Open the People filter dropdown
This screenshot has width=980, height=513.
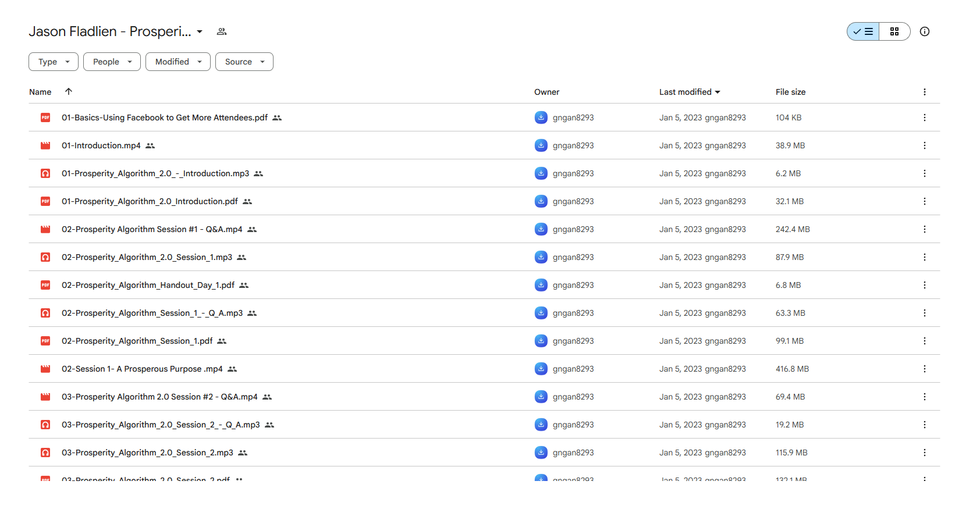click(x=112, y=62)
